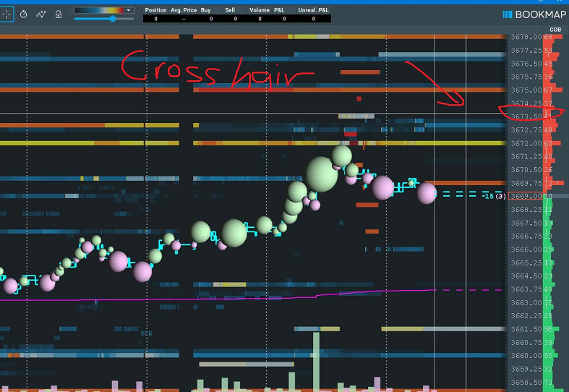Click the Avg. Price value field
569x392 pixels.
coord(184,19)
